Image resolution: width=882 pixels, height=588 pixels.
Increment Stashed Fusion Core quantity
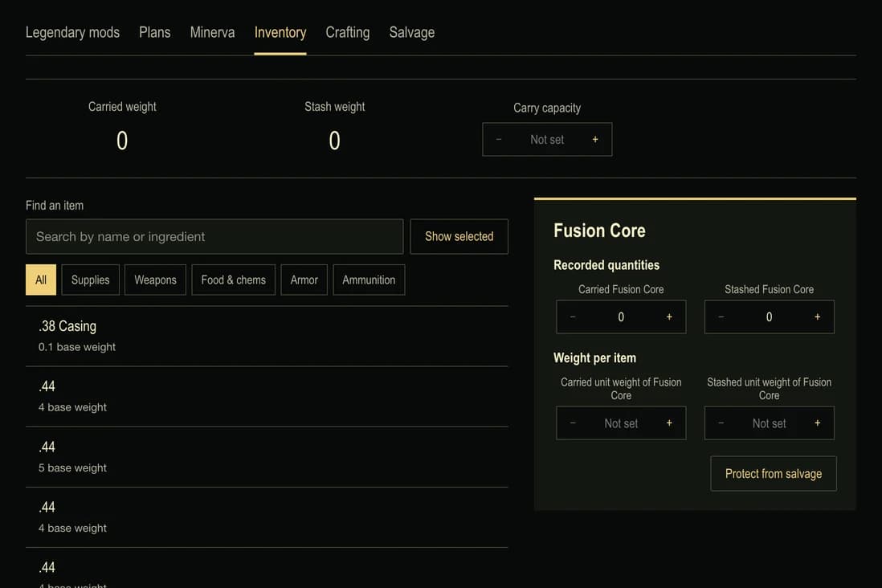point(817,316)
